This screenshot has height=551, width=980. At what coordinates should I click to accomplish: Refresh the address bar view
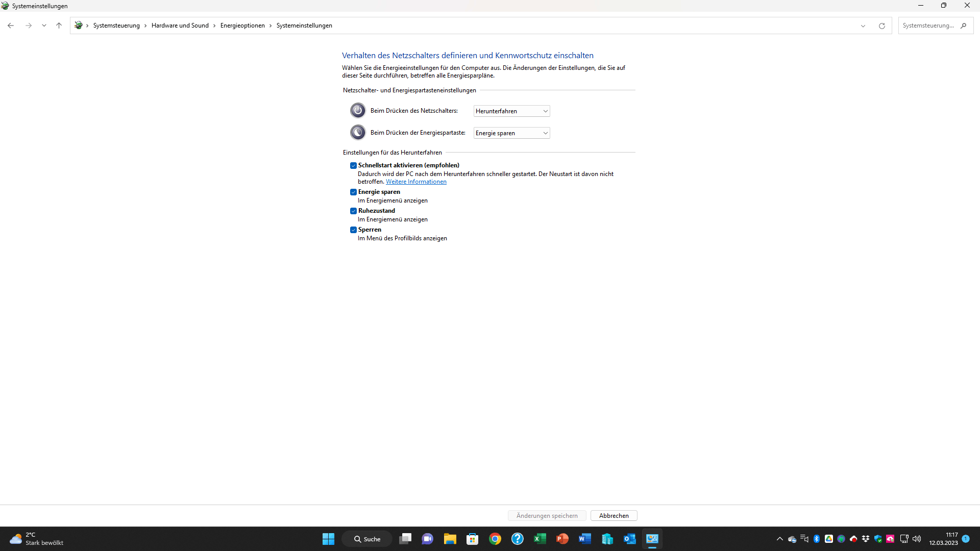click(881, 26)
